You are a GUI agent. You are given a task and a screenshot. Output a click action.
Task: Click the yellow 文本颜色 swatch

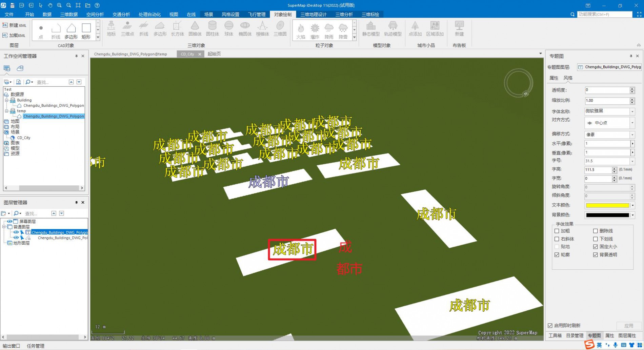click(x=607, y=205)
